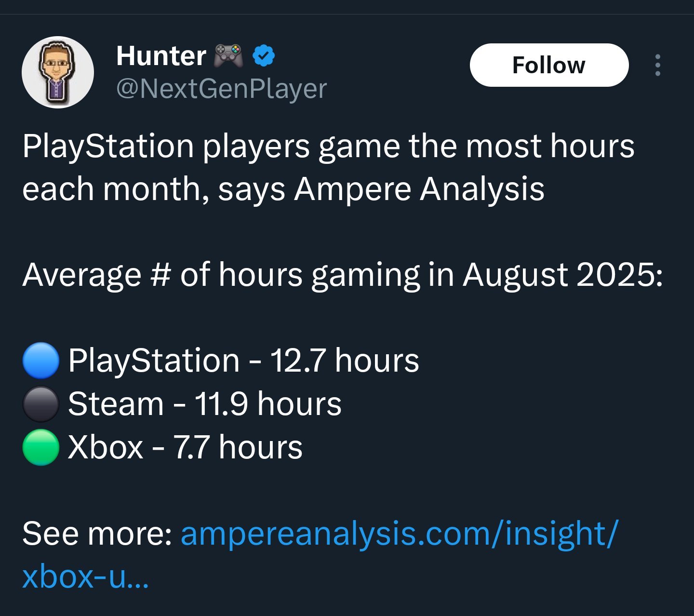694x616 pixels.
Task: Follow the NextGenPlayer account
Action: pyautogui.click(x=549, y=65)
